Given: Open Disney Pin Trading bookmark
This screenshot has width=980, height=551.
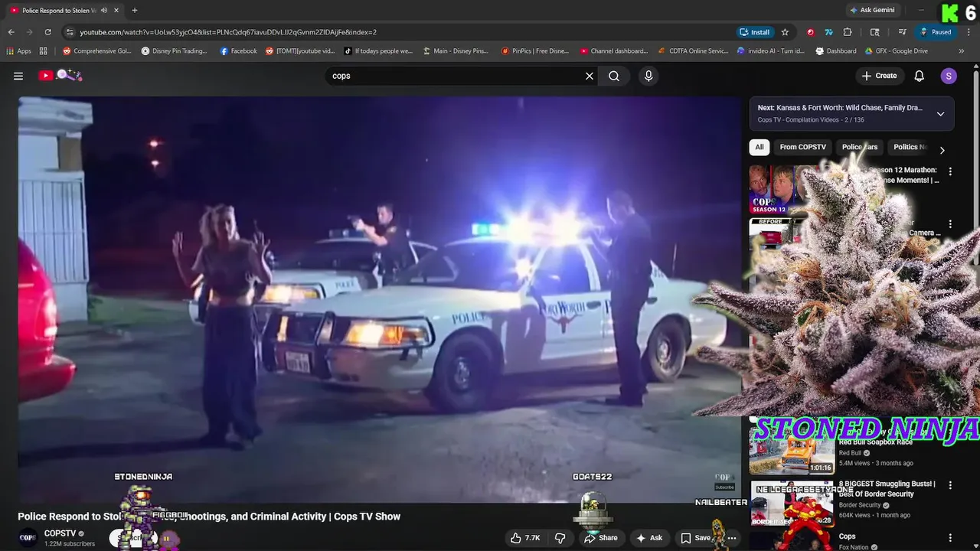Looking at the screenshot, I should pos(175,51).
